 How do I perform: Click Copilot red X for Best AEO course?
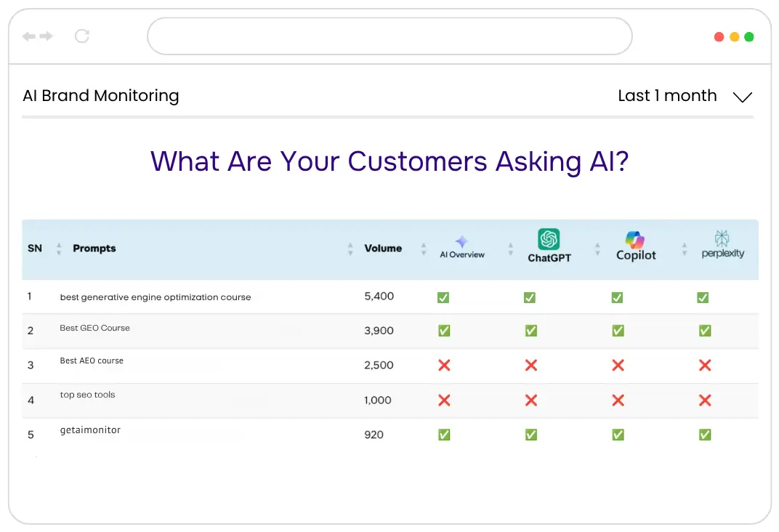pos(618,366)
